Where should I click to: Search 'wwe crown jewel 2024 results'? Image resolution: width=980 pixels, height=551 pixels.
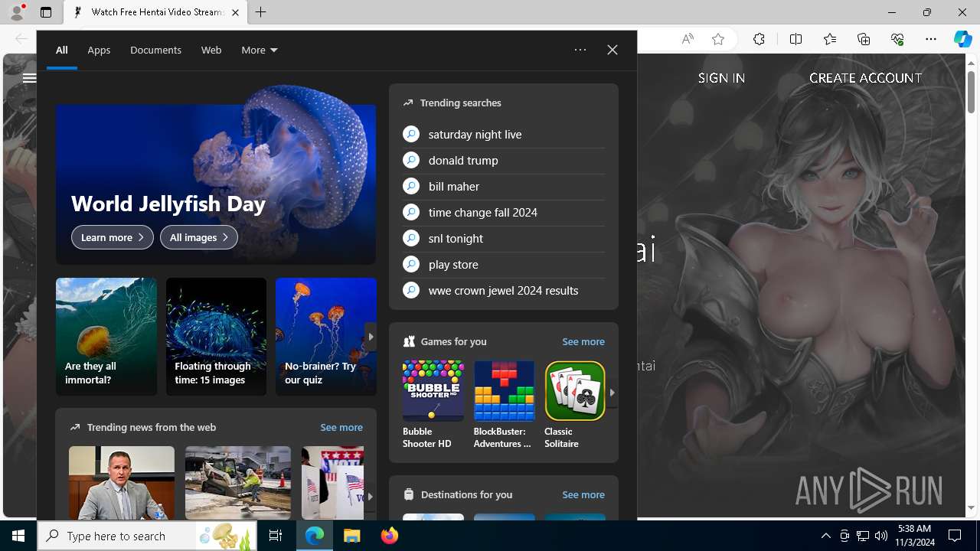(x=504, y=290)
